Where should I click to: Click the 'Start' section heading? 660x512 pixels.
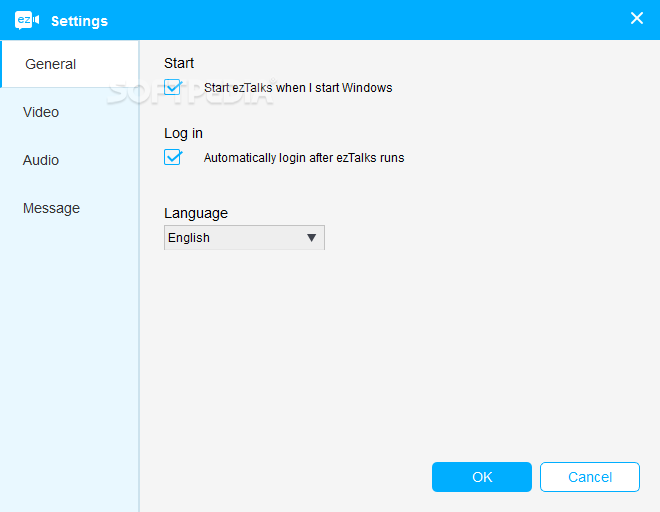click(179, 63)
